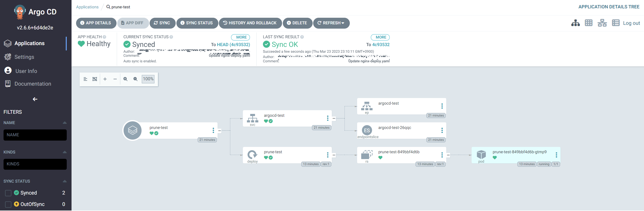Click the DELETE application button

click(297, 23)
